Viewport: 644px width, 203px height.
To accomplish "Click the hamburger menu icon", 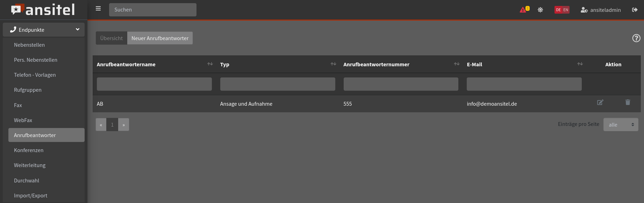I will [98, 9].
